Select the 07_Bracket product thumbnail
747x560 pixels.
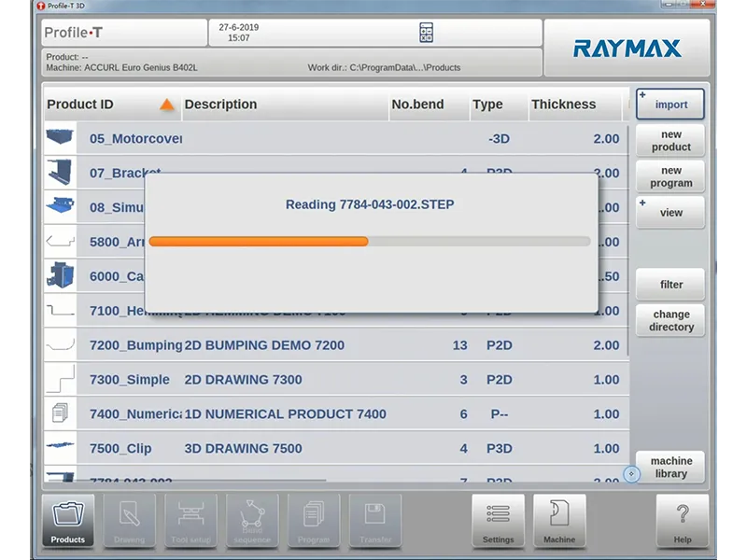(x=60, y=172)
